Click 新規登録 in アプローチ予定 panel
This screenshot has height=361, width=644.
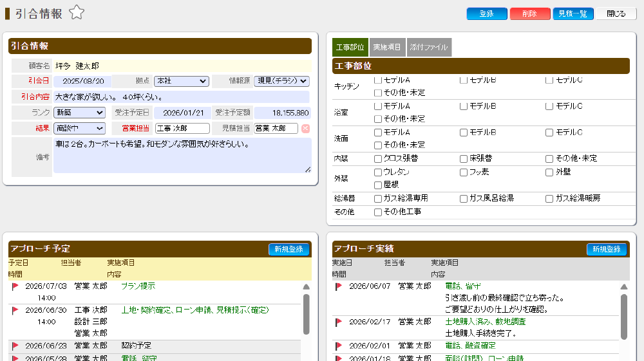[x=289, y=249]
